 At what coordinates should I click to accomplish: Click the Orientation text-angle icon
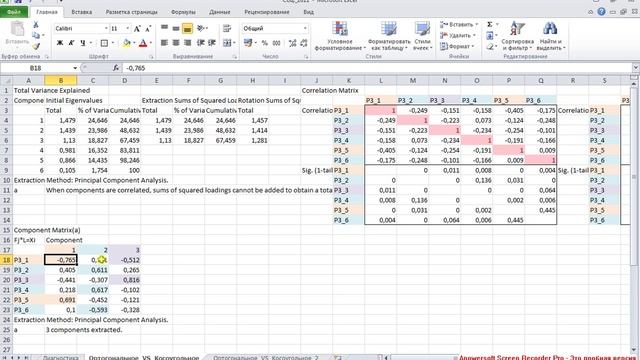[200, 28]
